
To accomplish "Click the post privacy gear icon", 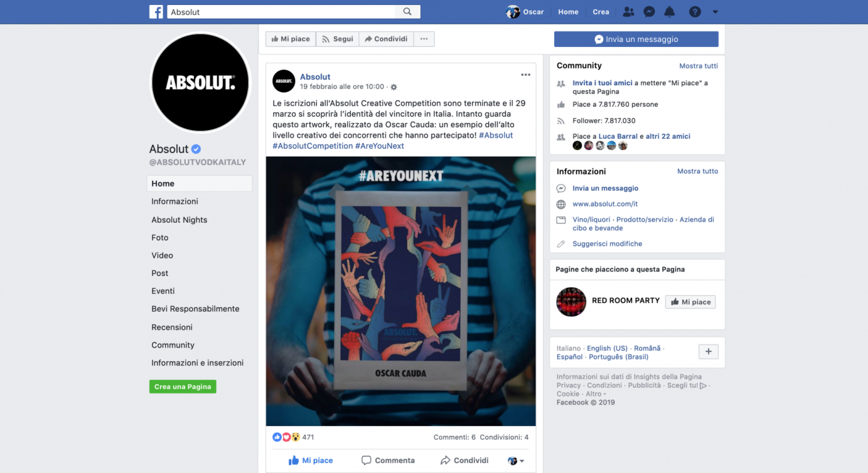I will point(394,87).
